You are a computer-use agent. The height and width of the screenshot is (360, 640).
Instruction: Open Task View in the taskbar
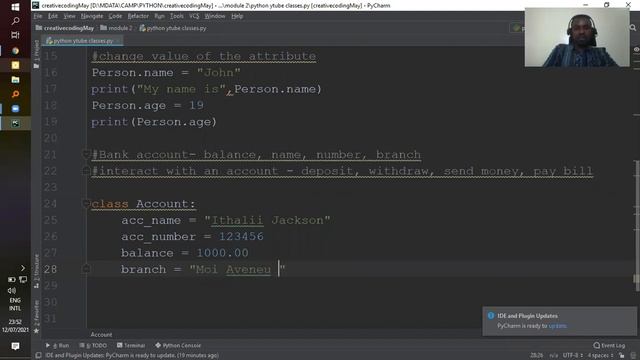15,35
